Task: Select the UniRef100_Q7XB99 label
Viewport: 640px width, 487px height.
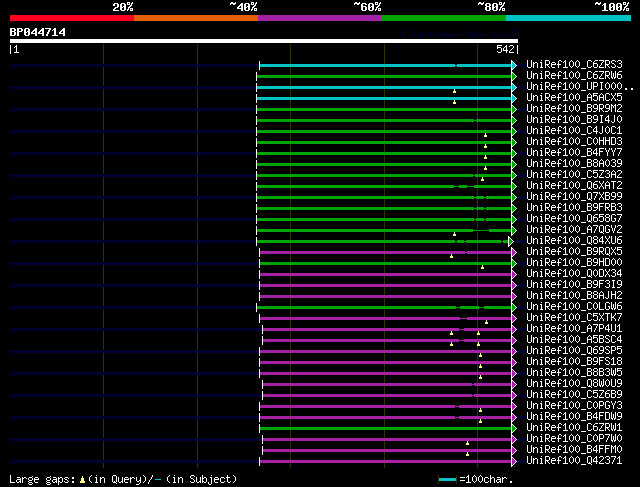Action: click(x=574, y=197)
